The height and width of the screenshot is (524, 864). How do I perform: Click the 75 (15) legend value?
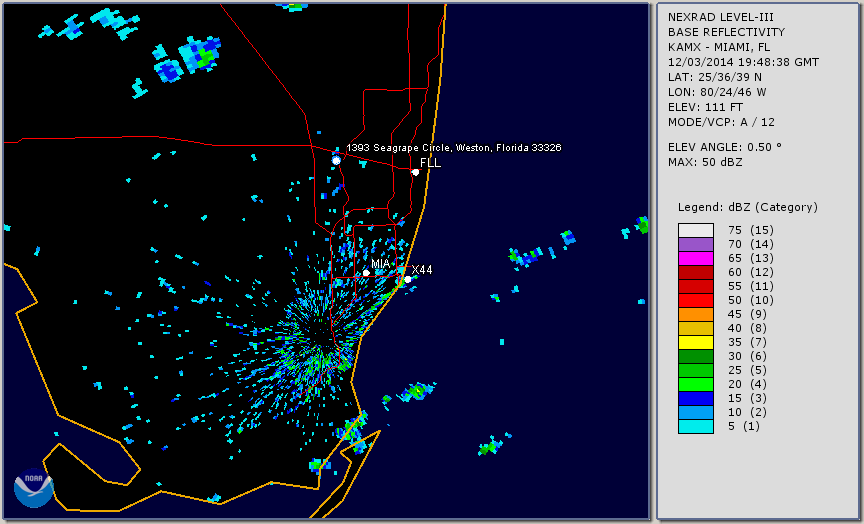(x=750, y=230)
